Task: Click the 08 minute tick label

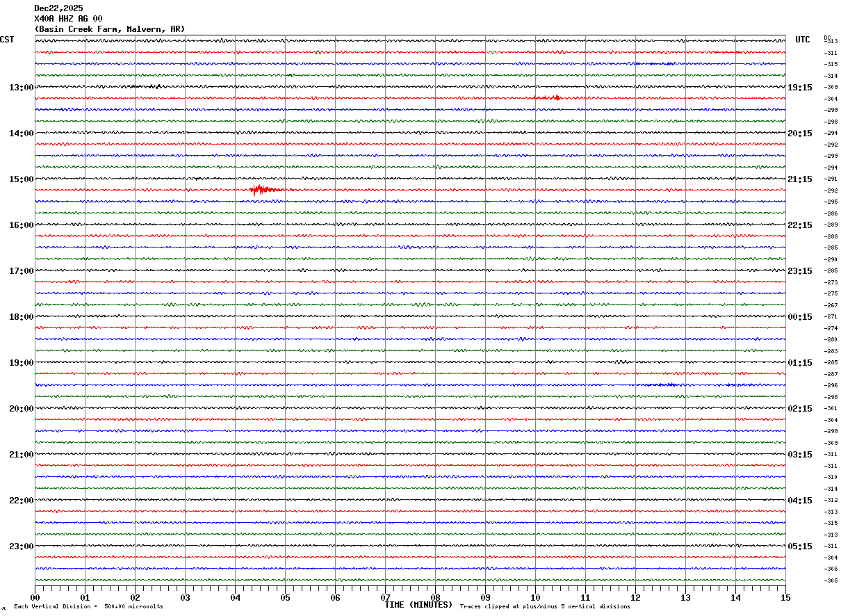Action: click(x=435, y=597)
